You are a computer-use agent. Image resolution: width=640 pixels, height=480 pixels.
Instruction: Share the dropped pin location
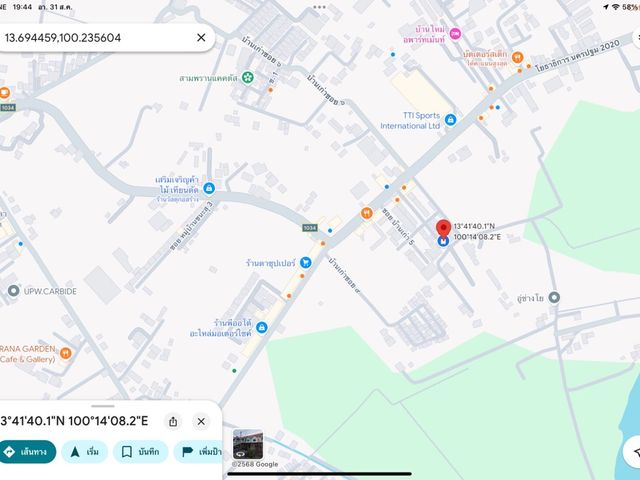[x=173, y=421]
